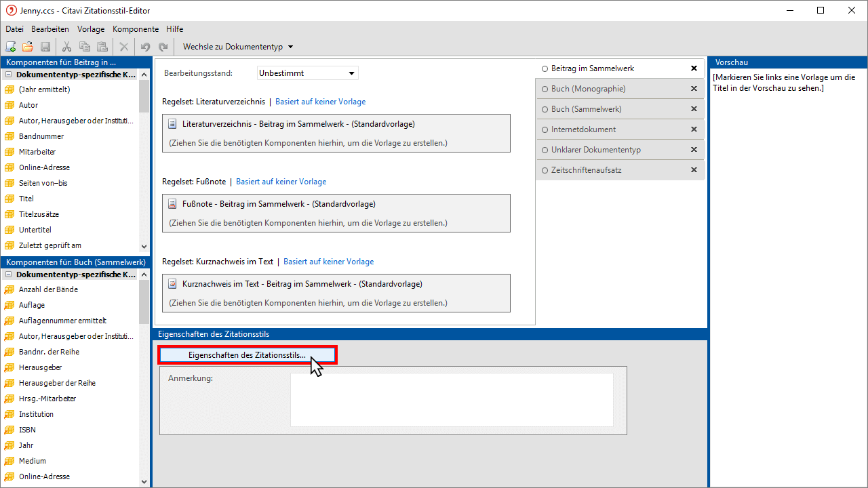This screenshot has height=488, width=868.
Task: Click the delete X icon in toolbar
Action: pyautogui.click(x=123, y=47)
